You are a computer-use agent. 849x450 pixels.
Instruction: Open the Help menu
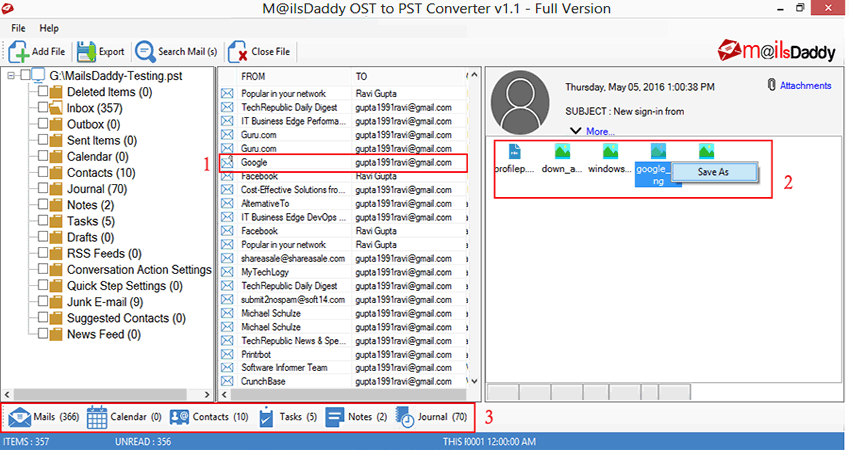click(x=49, y=28)
